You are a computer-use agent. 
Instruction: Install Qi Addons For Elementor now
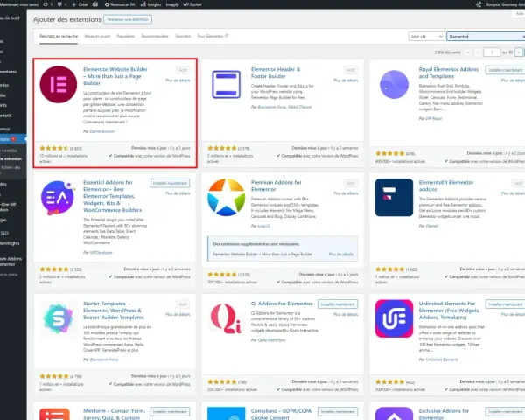click(338, 304)
